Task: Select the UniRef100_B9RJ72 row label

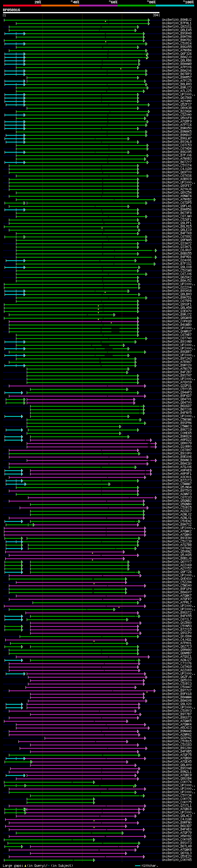Action: coord(177,315)
